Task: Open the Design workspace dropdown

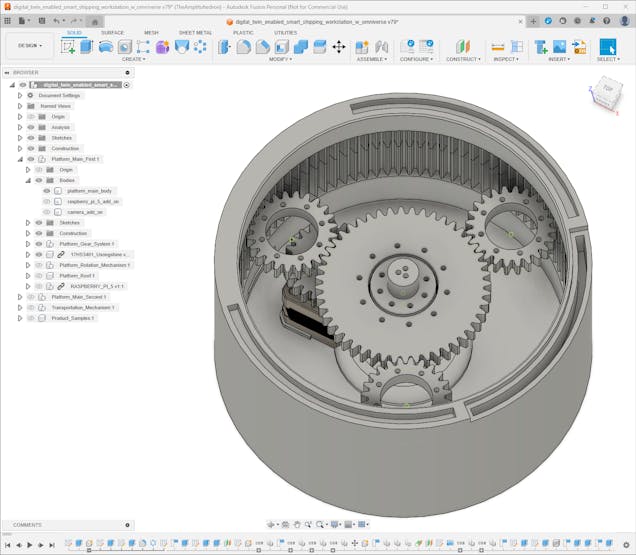Action: (29, 46)
